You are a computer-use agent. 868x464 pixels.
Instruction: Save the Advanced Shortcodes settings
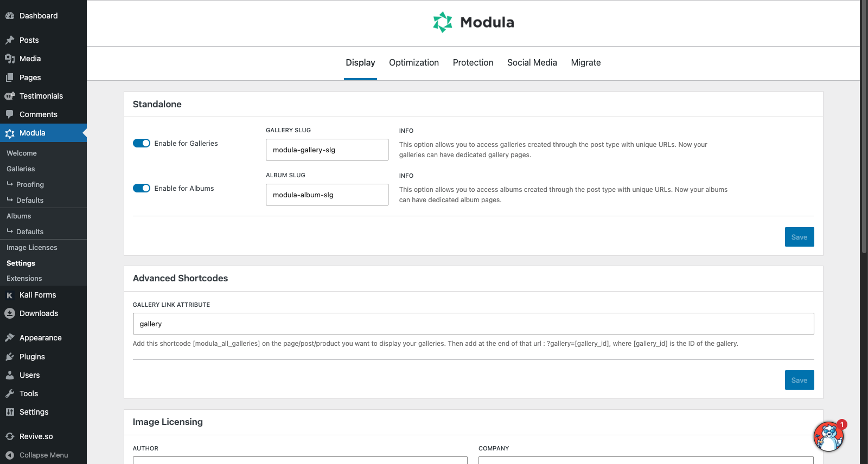pos(799,380)
